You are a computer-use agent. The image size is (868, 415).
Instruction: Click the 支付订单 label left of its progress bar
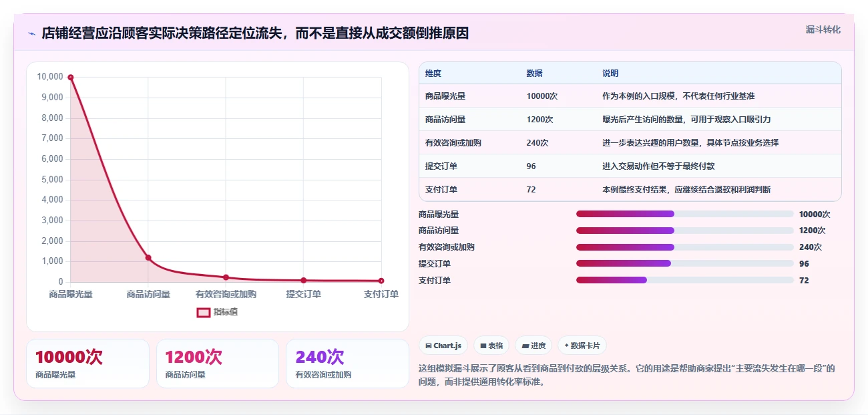point(435,281)
